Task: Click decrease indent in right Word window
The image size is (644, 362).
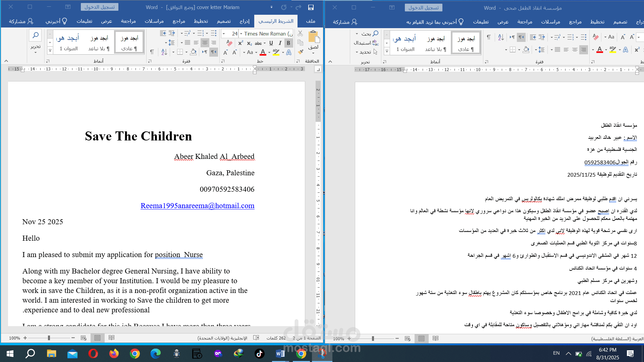Action: [542, 37]
